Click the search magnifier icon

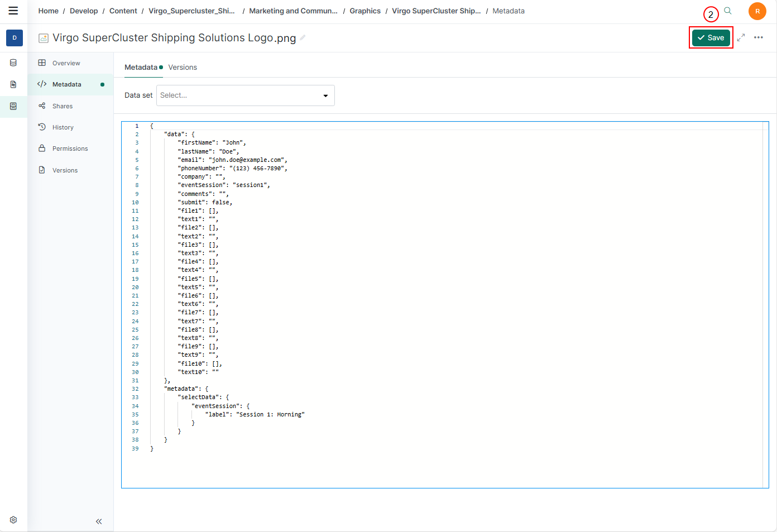tap(728, 11)
